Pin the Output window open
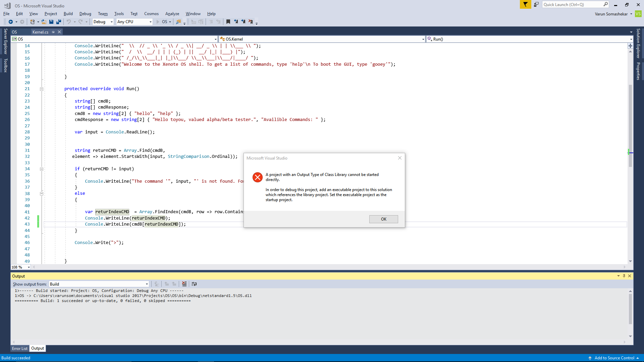Viewport: 644px width, 362px height. [x=624, y=276]
